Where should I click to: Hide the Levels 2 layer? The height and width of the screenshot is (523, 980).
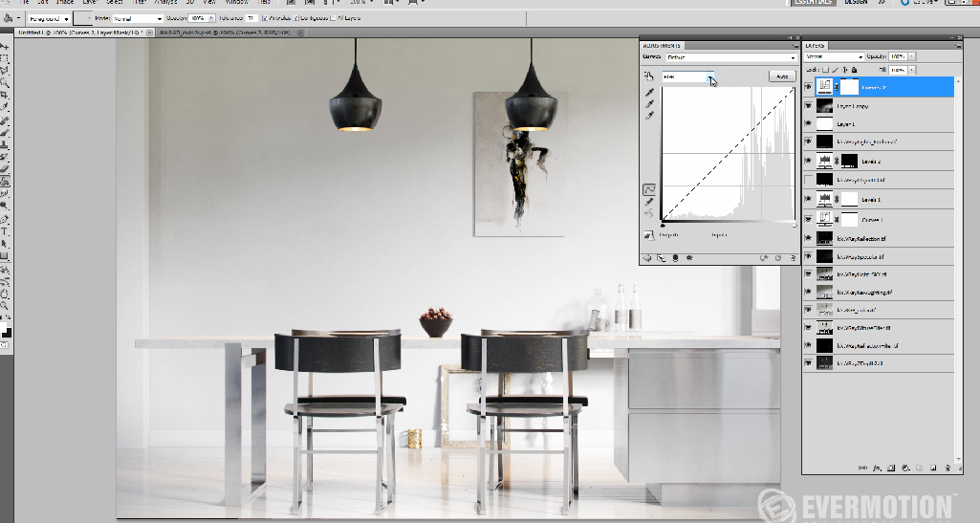click(x=809, y=162)
